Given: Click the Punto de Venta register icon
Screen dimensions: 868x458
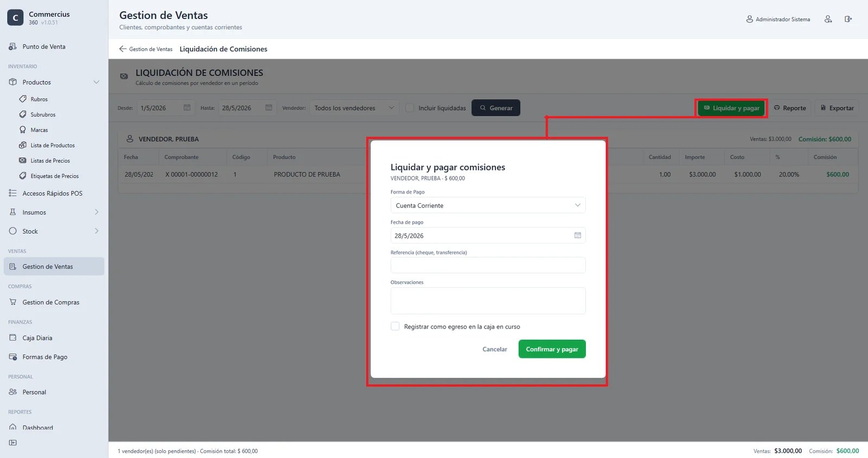Looking at the screenshot, I should (x=13, y=47).
